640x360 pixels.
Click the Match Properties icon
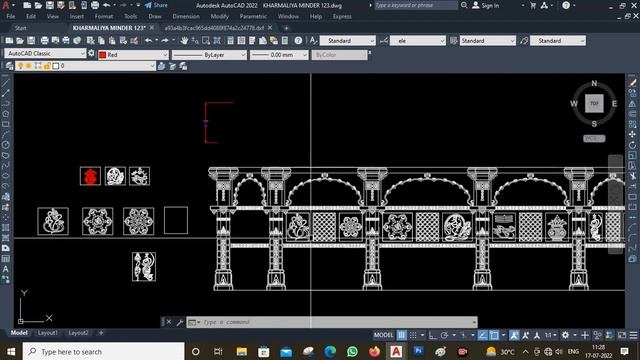point(134,40)
